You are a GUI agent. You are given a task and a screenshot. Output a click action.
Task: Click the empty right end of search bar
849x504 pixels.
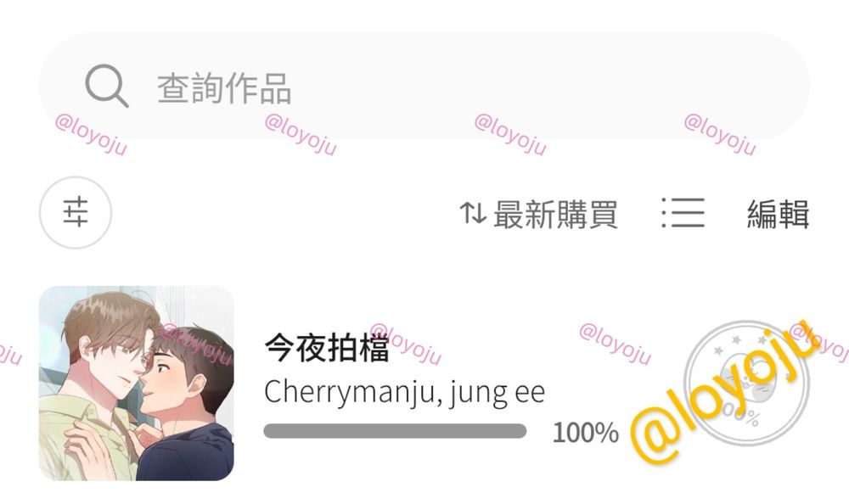pyautogui.click(x=704, y=86)
